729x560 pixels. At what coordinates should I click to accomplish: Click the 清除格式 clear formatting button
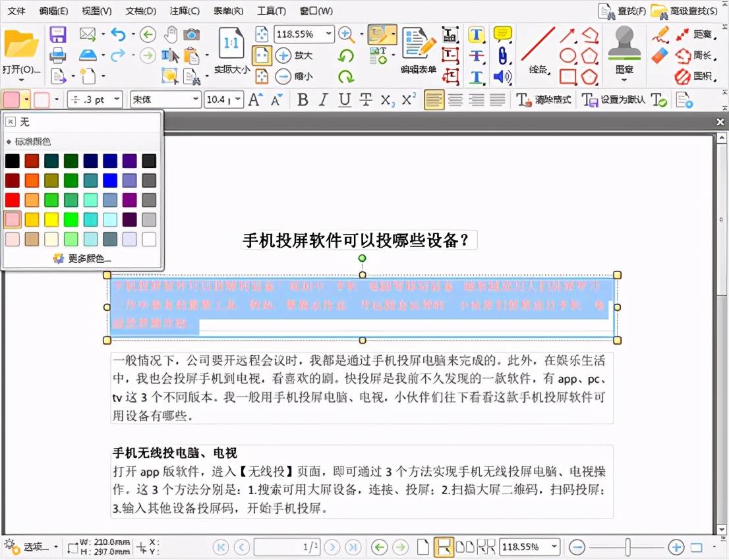click(544, 100)
